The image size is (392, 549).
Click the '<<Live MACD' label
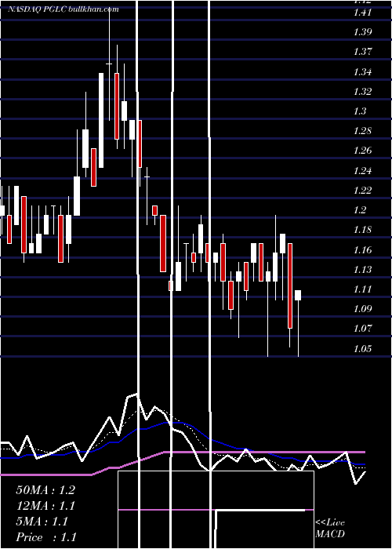point(330,528)
